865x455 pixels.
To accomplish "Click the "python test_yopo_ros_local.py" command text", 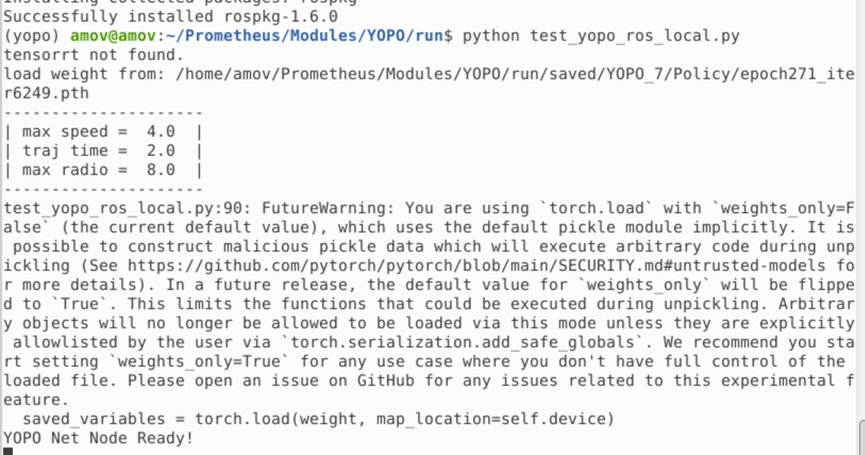I will click(601, 36).
